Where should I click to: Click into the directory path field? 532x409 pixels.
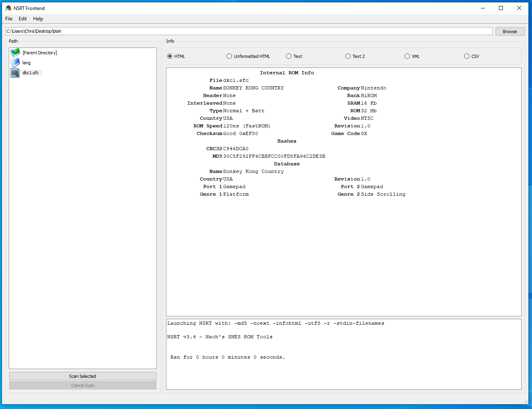pyautogui.click(x=249, y=31)
